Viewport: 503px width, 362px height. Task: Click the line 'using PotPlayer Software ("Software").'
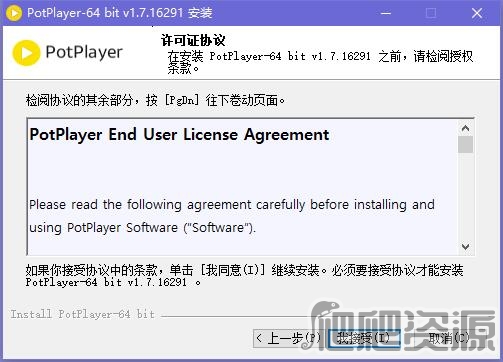pos(142,228)
